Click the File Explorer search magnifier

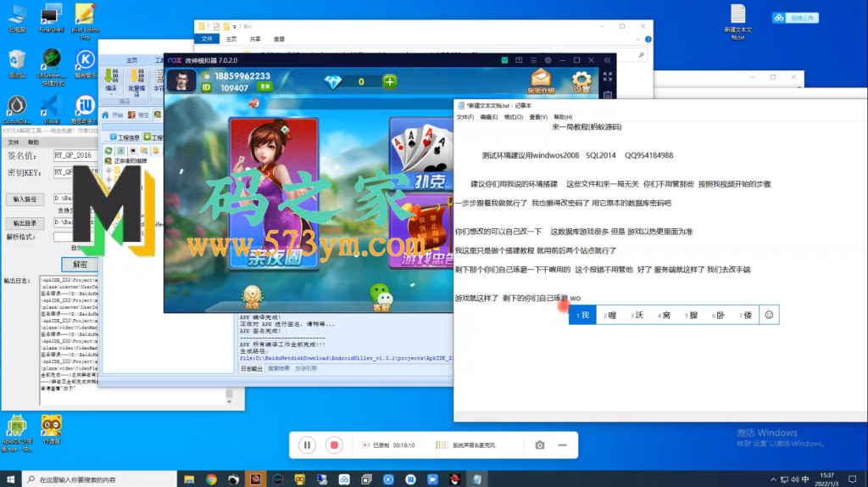coord(641,55)
